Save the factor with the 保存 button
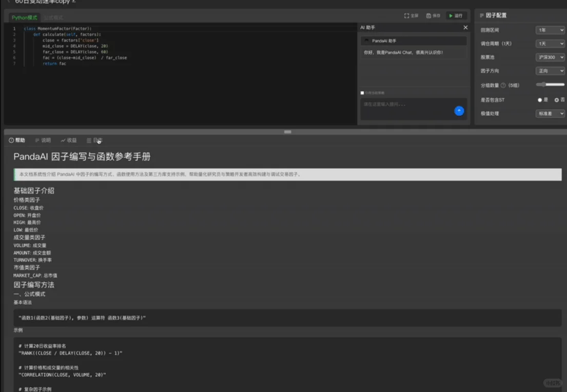 pyautogui.click(x=433, y=15)
